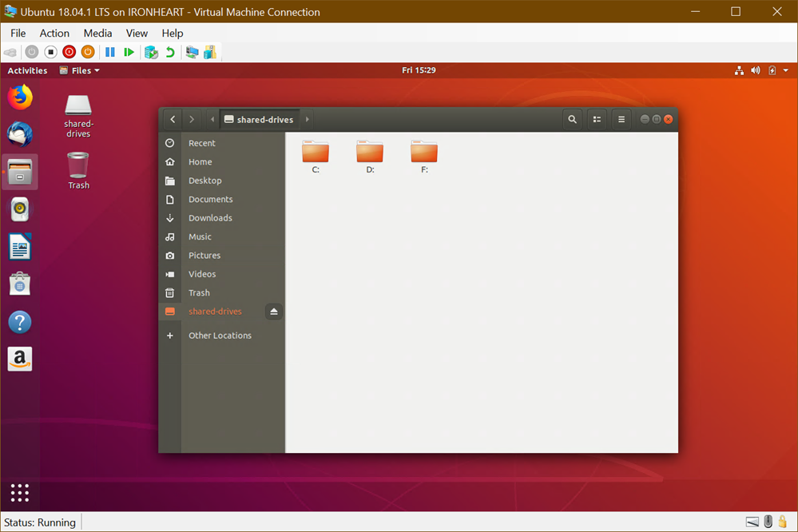The image size is (798, 532).
Task: Open Trash in Files sidebar
Action: [221, 292]
